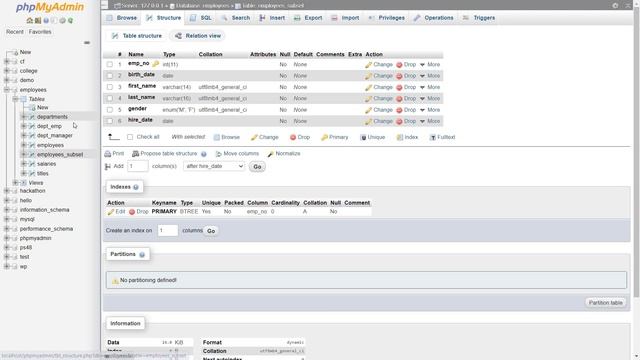Open the Favorites tables list
Screen dimensions: 640x360
40,32
